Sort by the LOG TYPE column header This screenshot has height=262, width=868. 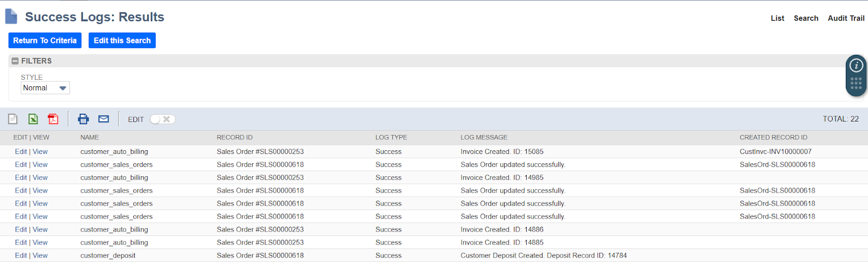tap(391, 138)
